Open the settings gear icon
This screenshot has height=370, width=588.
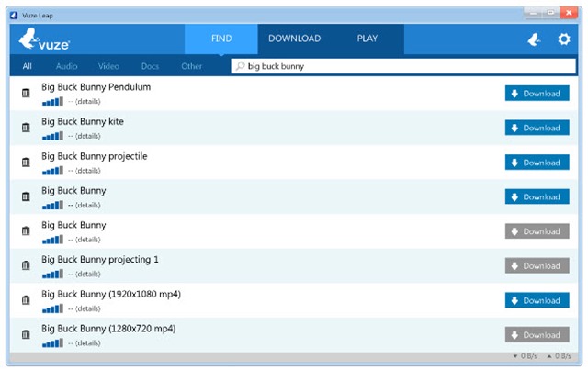pos(563,39)
